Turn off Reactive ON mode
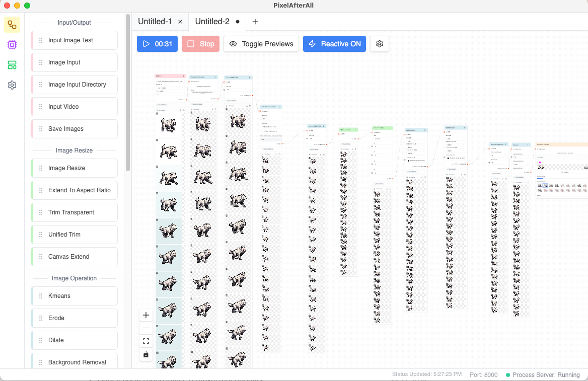Viewport: 588px width, 381px height. click(x=334, y=44)
